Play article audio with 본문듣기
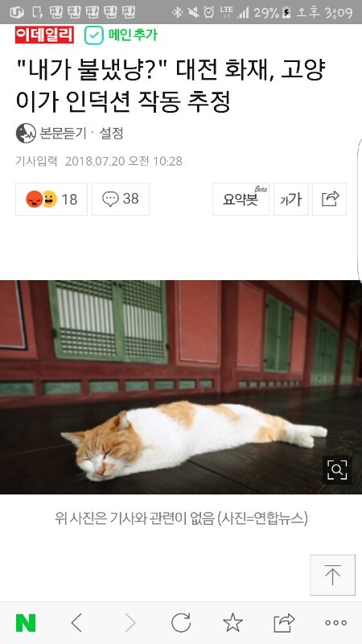The height and width of the screenshot is (644, 362). [x=51, y=133]
